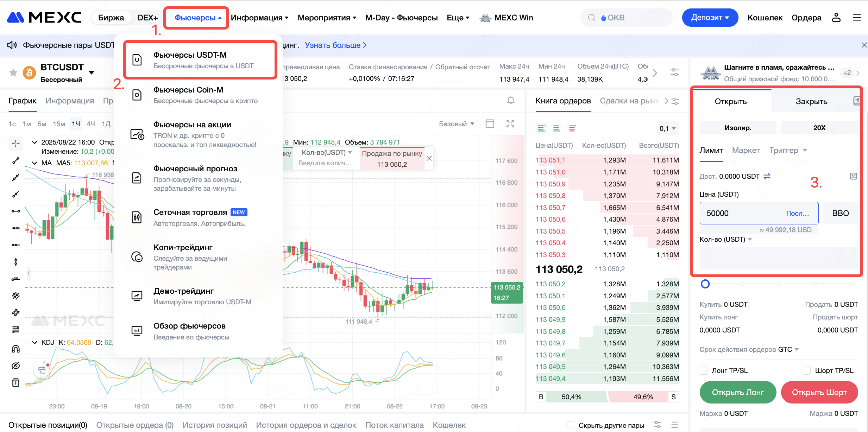Open order book 0,1 precision dropdown
The height and width of the screenshot is (432, 868).
(x=668, y=128)
